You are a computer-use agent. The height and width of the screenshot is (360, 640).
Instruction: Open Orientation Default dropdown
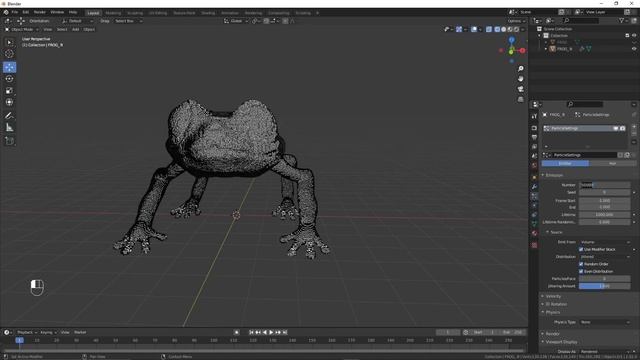point(78,21)
